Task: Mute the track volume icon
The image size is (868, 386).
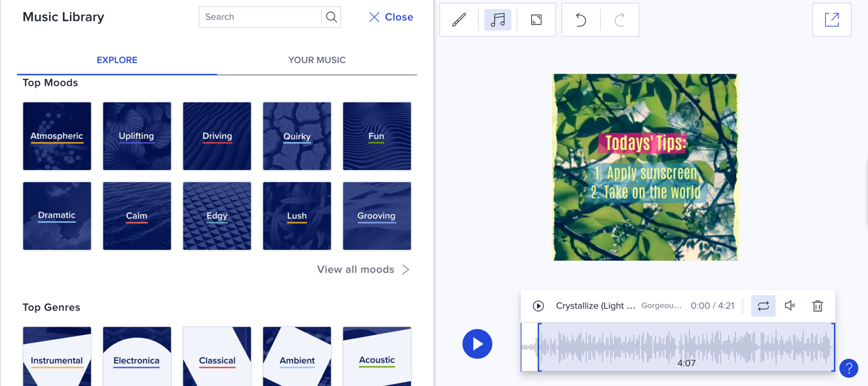Action: click(x=790, y=305)
